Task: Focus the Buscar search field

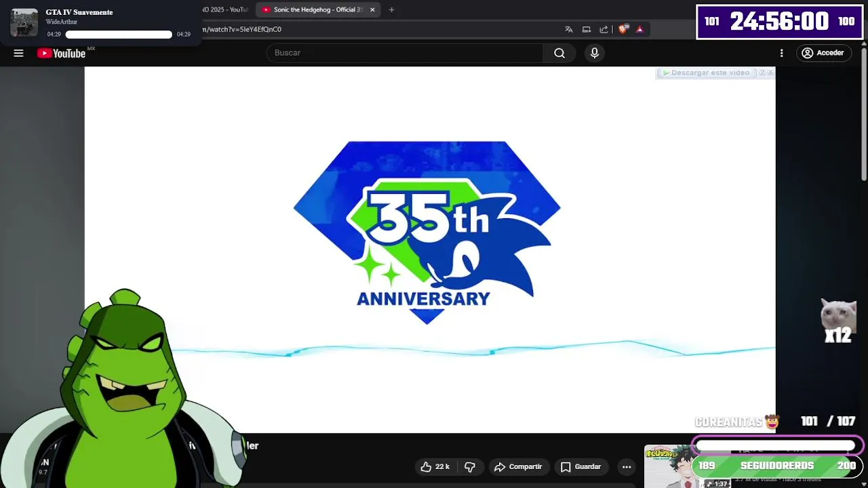Action: 405,53
